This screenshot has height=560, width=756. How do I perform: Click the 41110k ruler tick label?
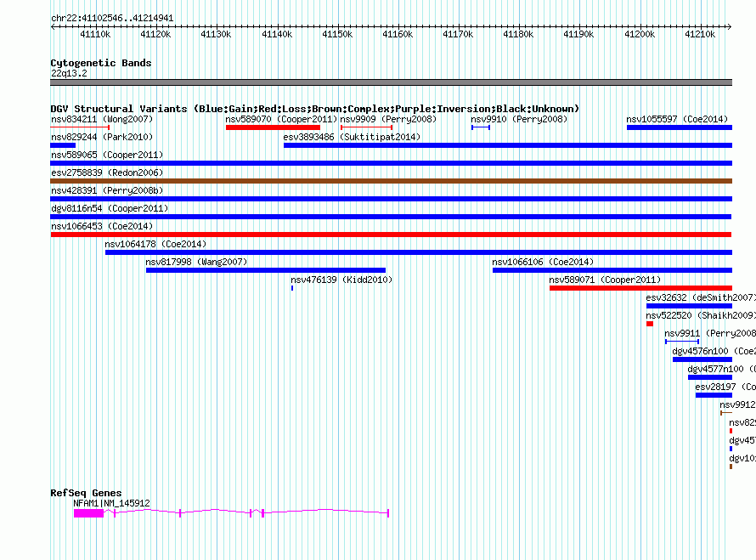[95, 34]
